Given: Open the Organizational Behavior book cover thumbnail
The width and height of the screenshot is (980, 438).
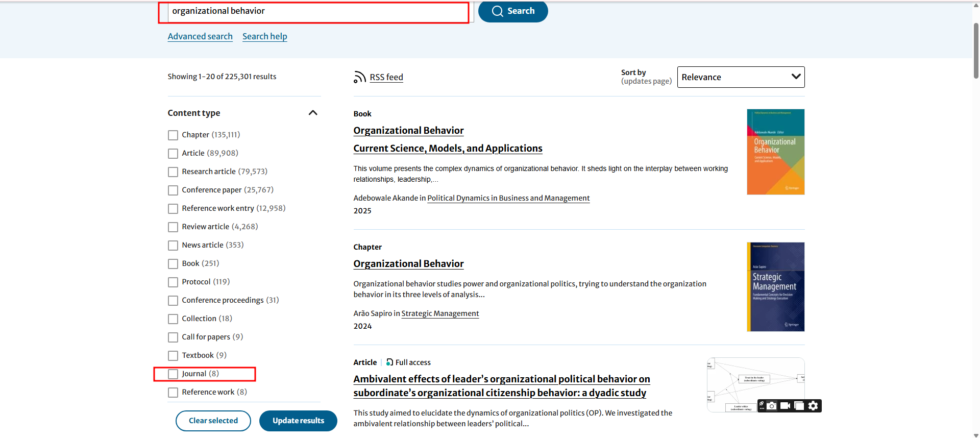Looking at the screenshot, I should [775, 152].
